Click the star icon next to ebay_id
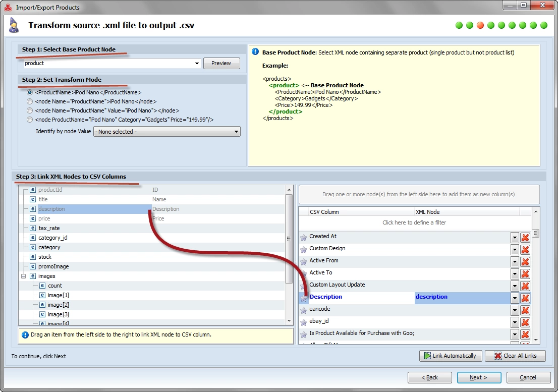This screenshot has height=392, width=558. click(304, 322)
